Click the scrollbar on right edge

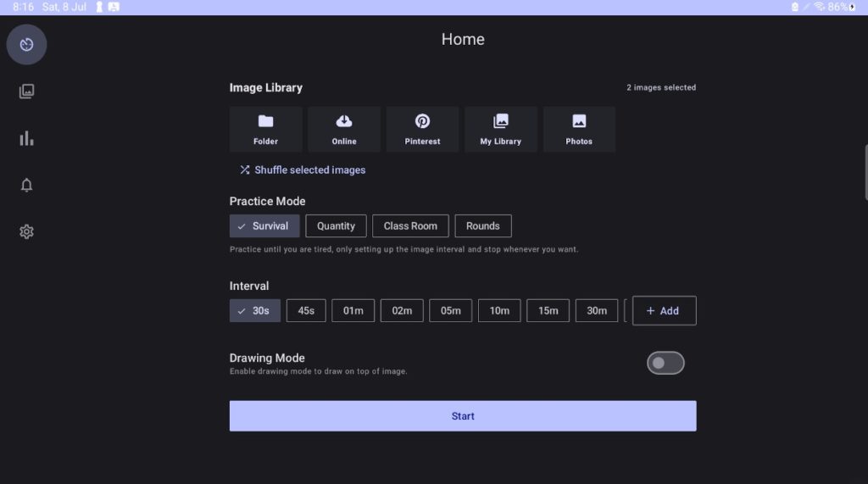[x=865, y=172]
